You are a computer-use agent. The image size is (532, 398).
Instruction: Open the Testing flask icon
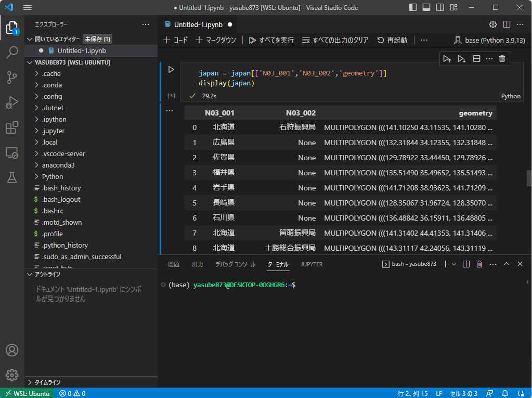(12, 177)
